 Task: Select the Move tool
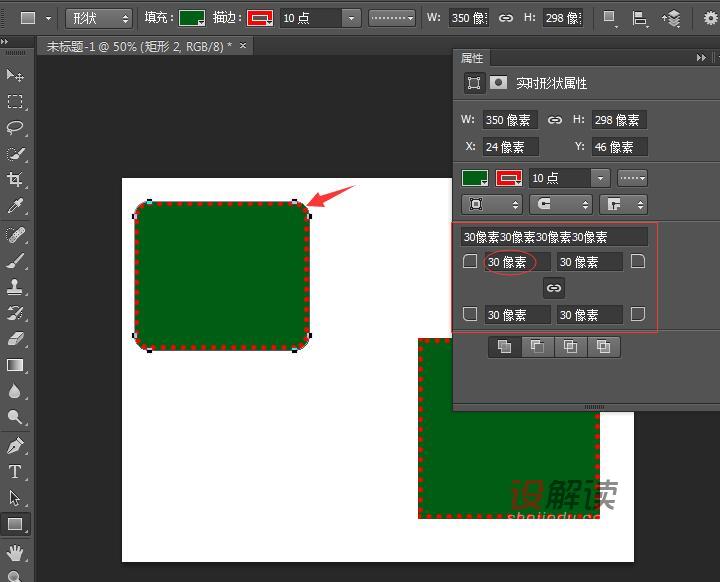pyautogui.click(x=15, y=76)
